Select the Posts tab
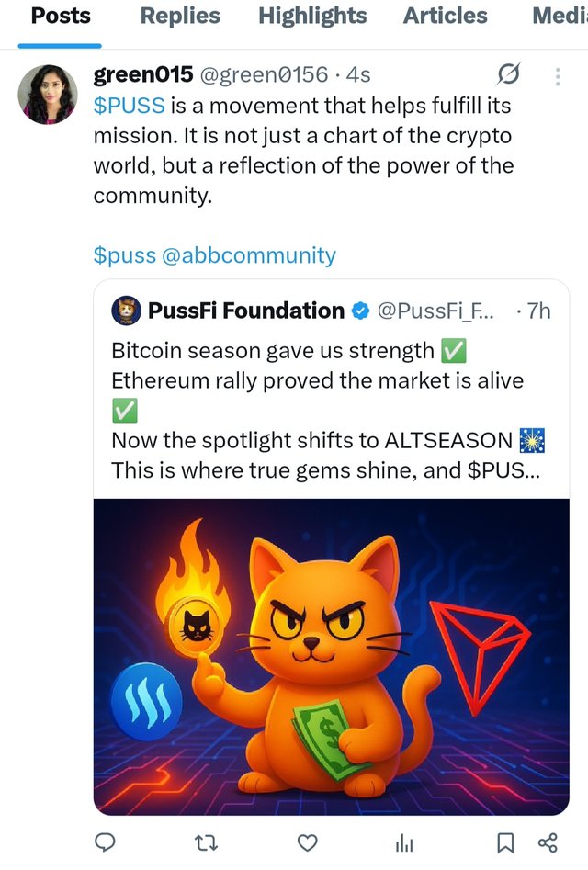 coord(61,17)
